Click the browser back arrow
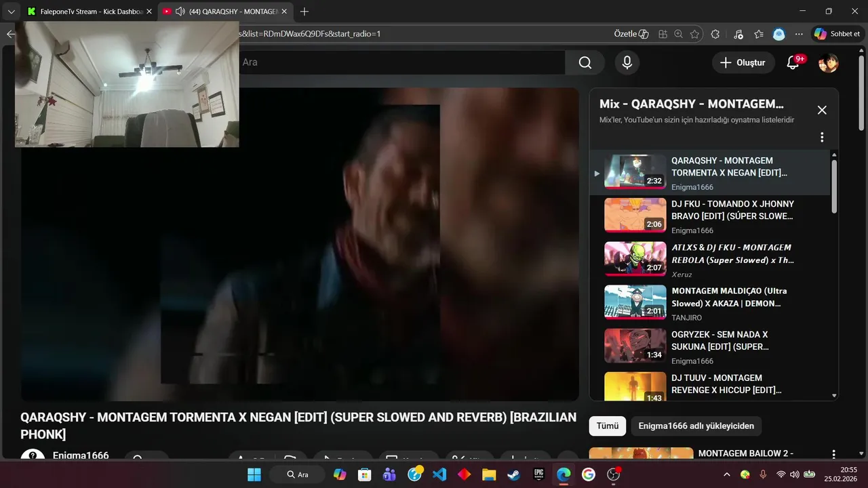This screenshot has height=488, width=868. tap(9, 34)
